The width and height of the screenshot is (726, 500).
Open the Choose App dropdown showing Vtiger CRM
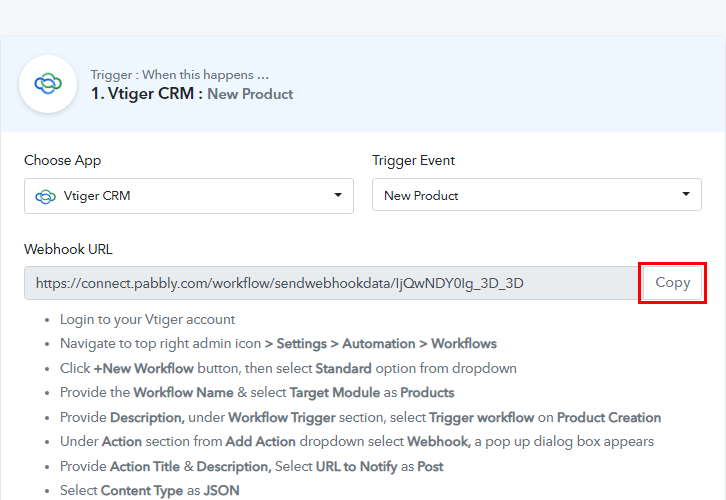click(189, 196)
